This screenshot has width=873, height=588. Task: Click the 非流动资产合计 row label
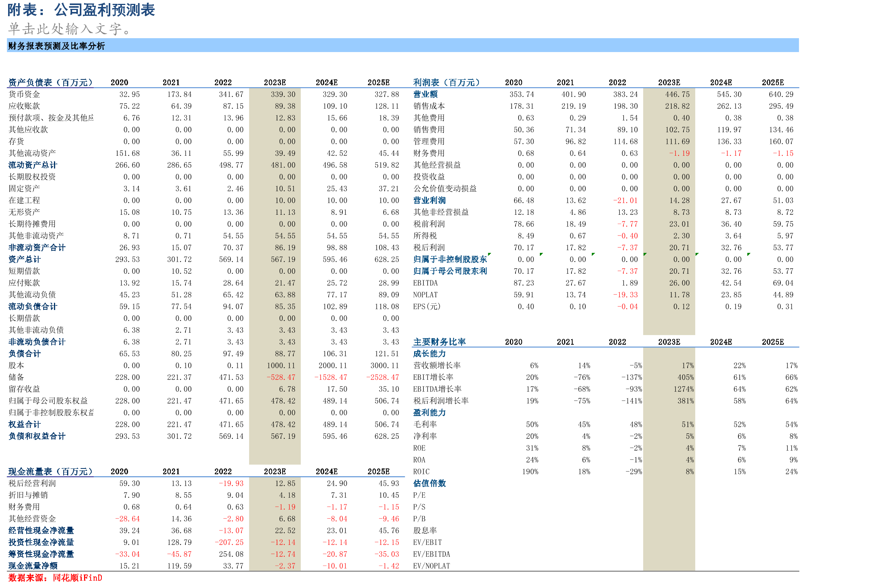click(x=37, y=248)
